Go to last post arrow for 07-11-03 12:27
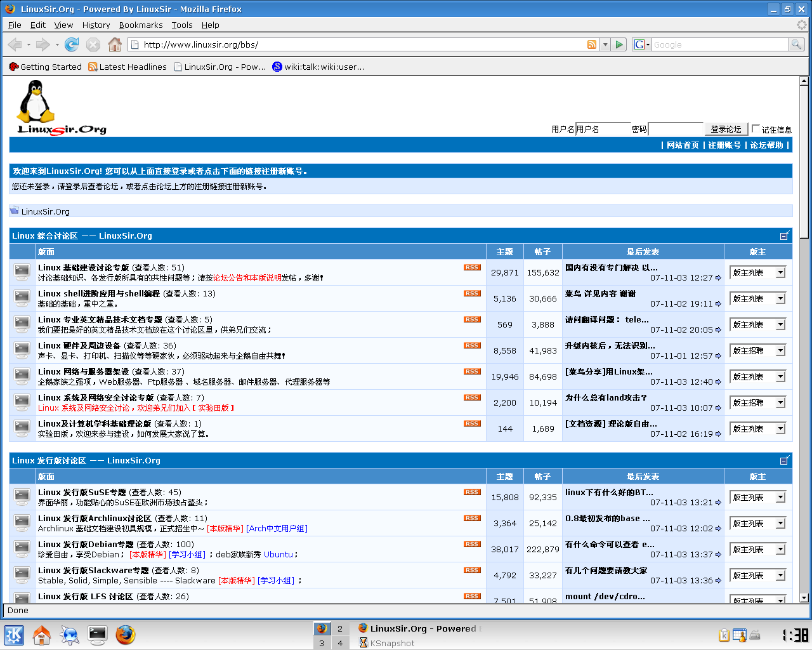812x650 pixels. pos(718,278)
